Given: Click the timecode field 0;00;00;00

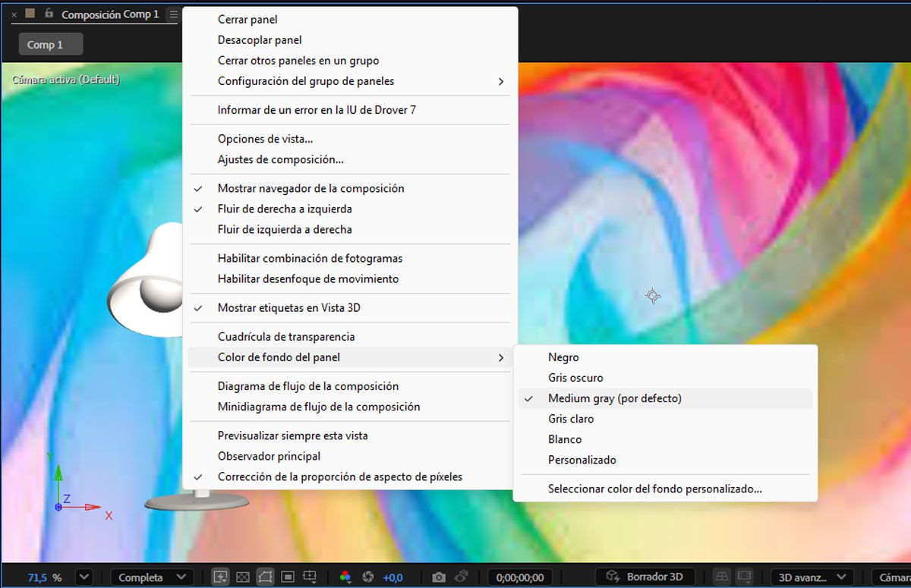Looking at the screenshot, I should (x=519, y=577).
